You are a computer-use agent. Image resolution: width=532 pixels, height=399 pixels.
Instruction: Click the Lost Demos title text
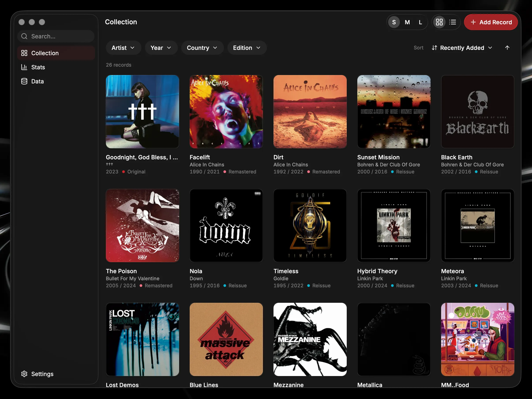pos(122,385)
